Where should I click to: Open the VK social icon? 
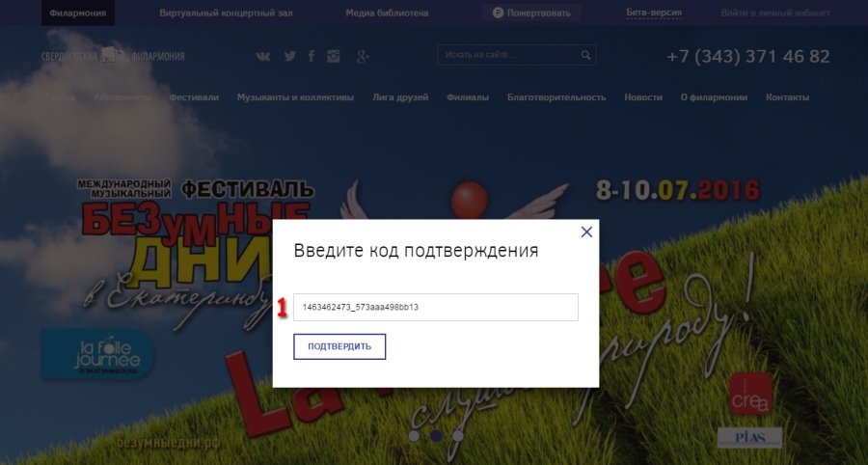coord(263,56)
